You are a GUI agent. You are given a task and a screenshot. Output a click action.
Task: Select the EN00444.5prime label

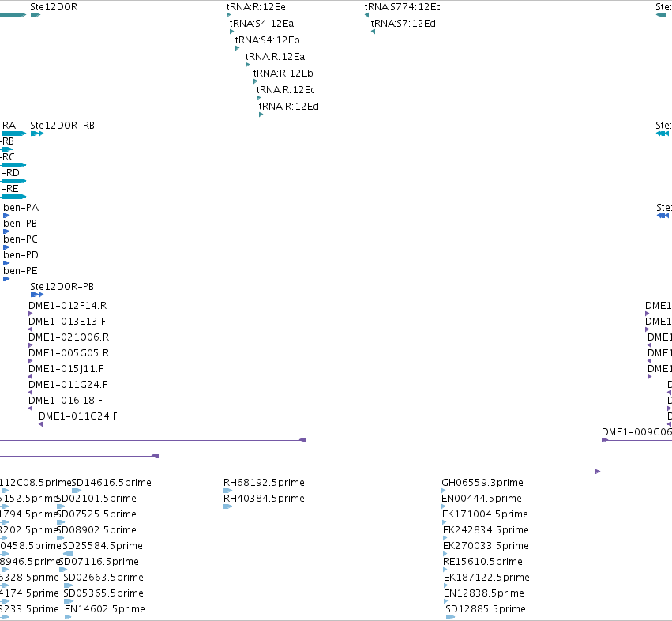(482, 499)
